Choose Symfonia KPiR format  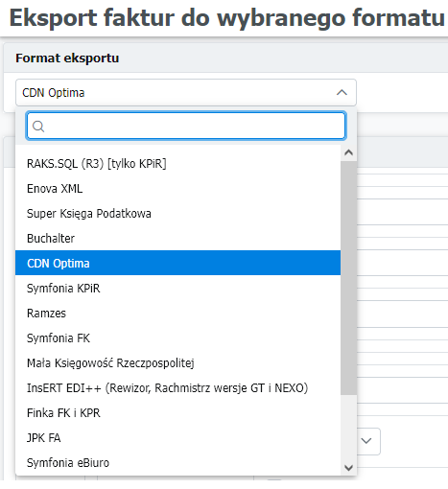pyautogui.click(x=177, y=289)
